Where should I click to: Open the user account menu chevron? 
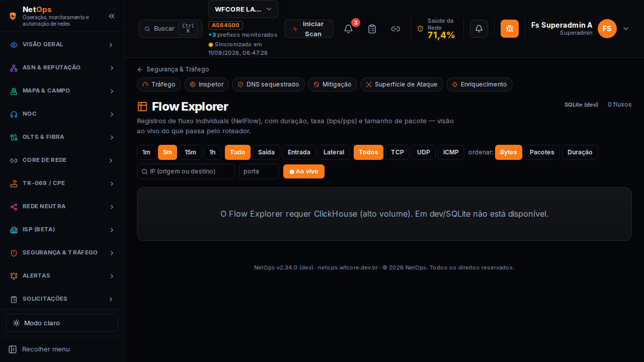pos(626,29)
